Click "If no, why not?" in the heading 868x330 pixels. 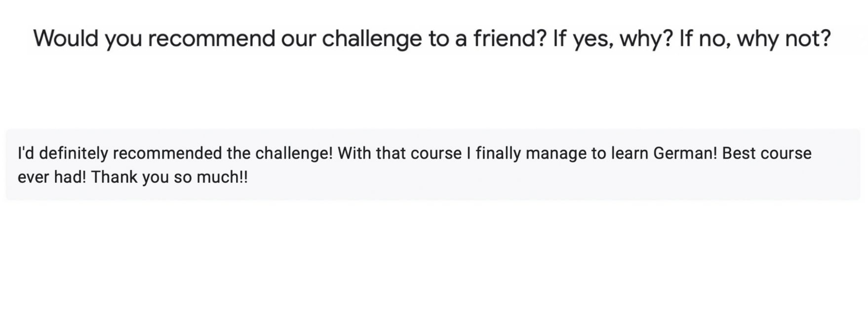755,39
